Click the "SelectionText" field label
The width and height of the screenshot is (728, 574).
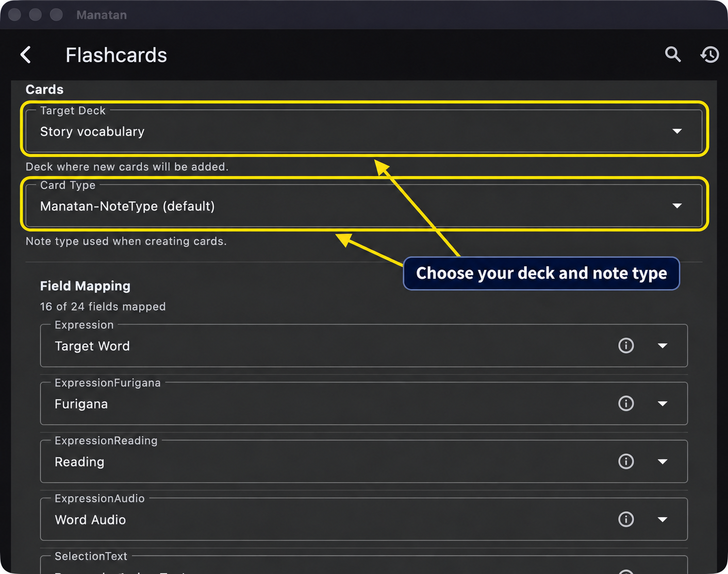pos(91,556)
